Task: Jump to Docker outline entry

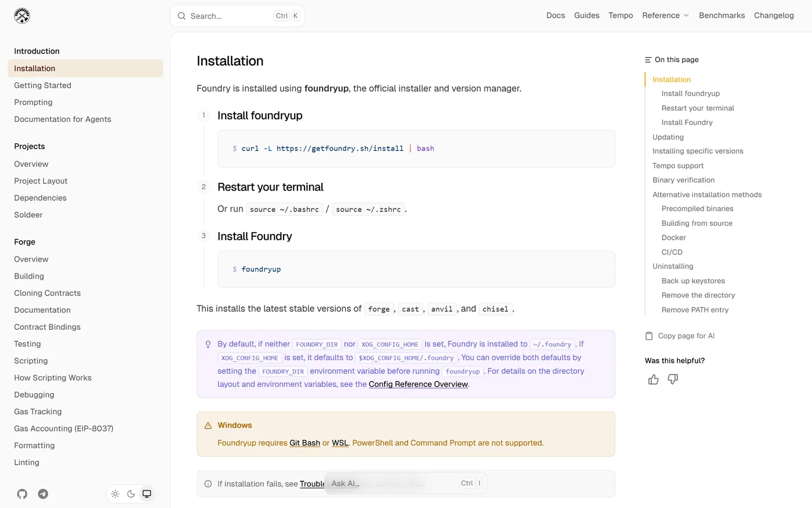Action: pyautogui.click(x=674, y=237)
